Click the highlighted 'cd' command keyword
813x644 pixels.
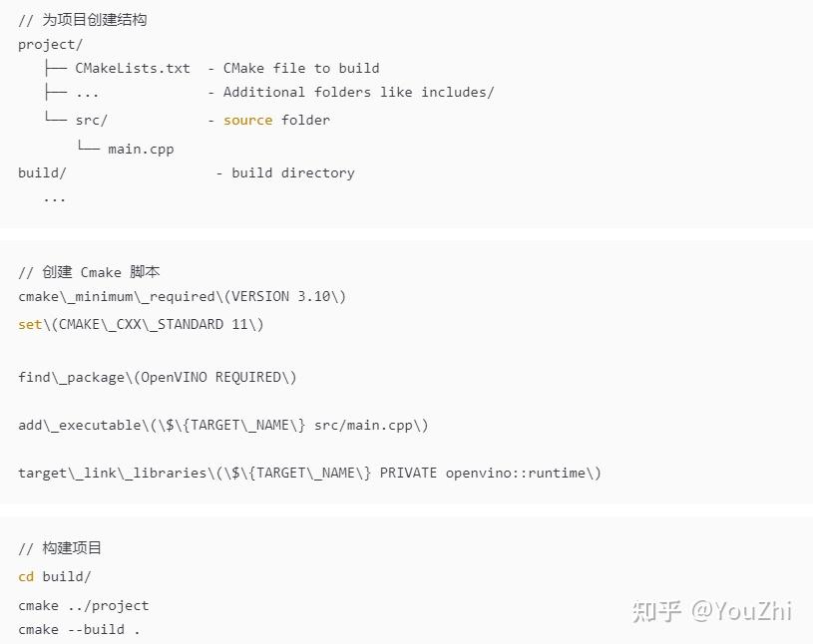click(26, 576)
